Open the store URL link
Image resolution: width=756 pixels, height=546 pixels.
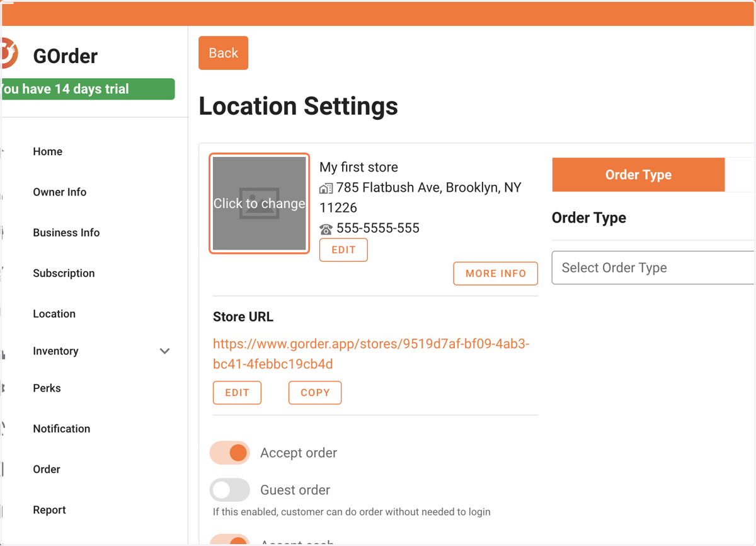coord(371,354)
